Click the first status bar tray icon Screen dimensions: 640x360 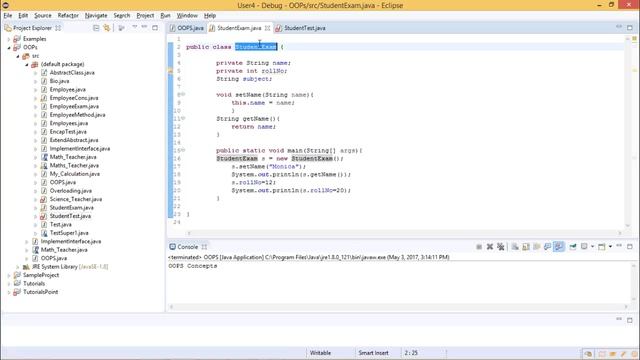588,353
